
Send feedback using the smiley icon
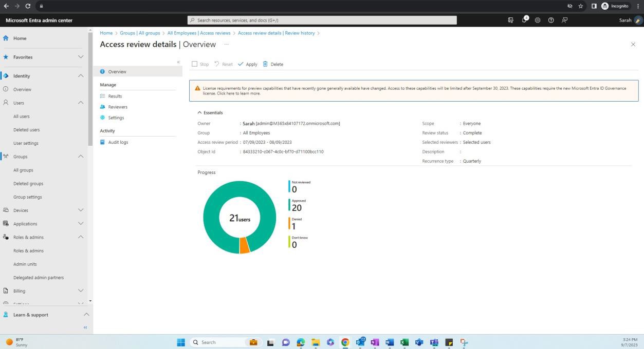tap(564, 20)
